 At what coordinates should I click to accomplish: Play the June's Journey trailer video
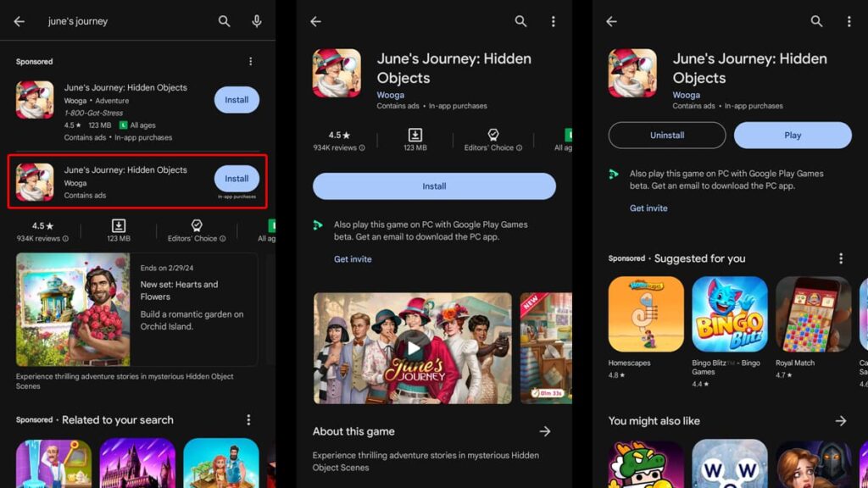tap(413, 348)
